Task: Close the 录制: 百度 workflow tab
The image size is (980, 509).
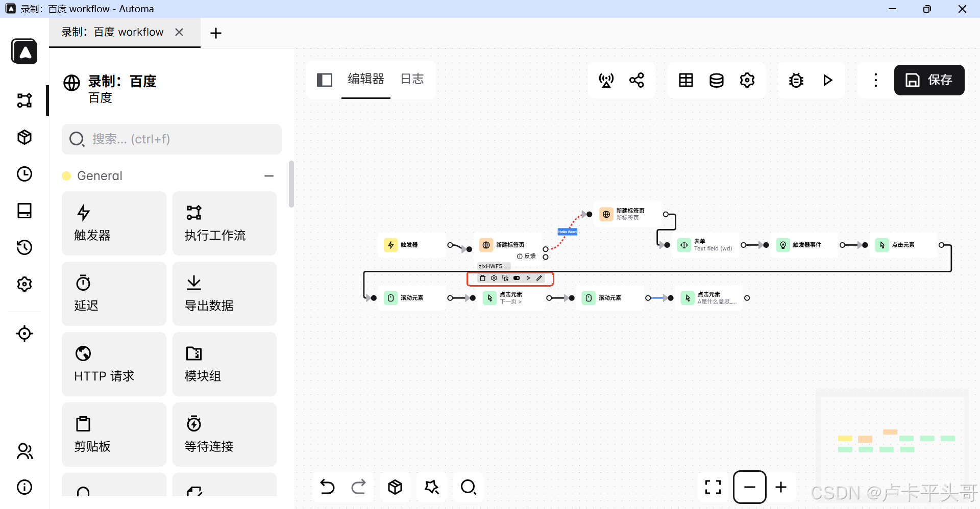Action: coord(179,32)
